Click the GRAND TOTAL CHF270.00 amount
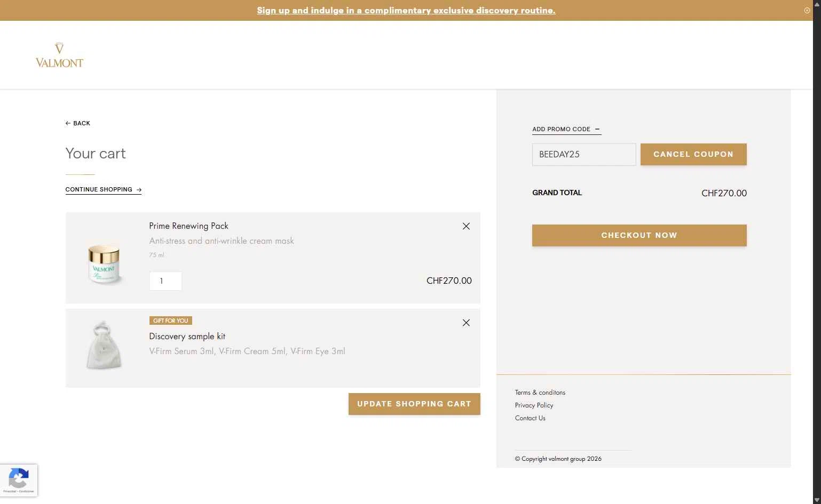821x504 pixels. pos(724,193)
